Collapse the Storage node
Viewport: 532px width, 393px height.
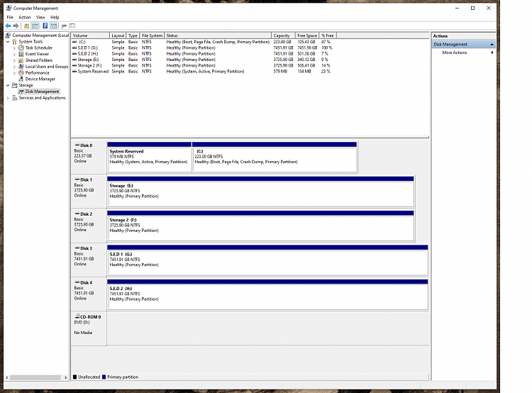coord(8,85)
